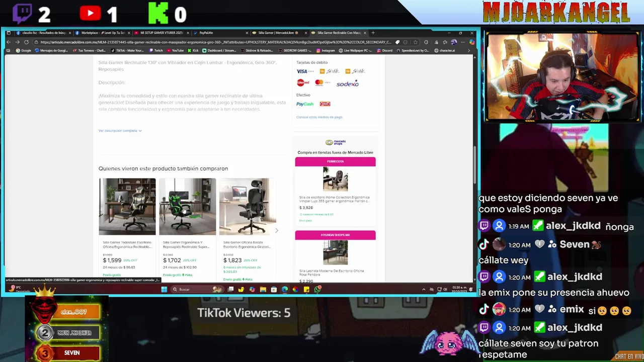Screen dimensions: 644x362
Task: Select Silla Gamer Reclinable Con Masajeador tab
Action: coord(338,33)
